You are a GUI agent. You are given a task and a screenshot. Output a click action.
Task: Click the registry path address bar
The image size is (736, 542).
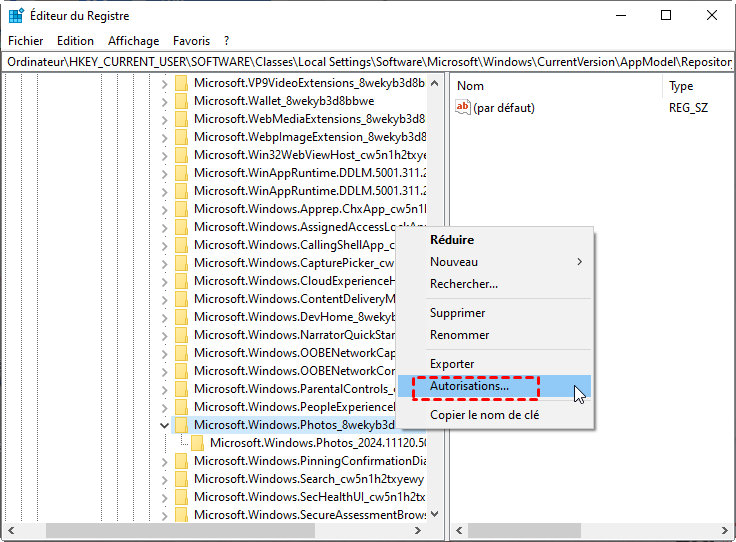368,62
